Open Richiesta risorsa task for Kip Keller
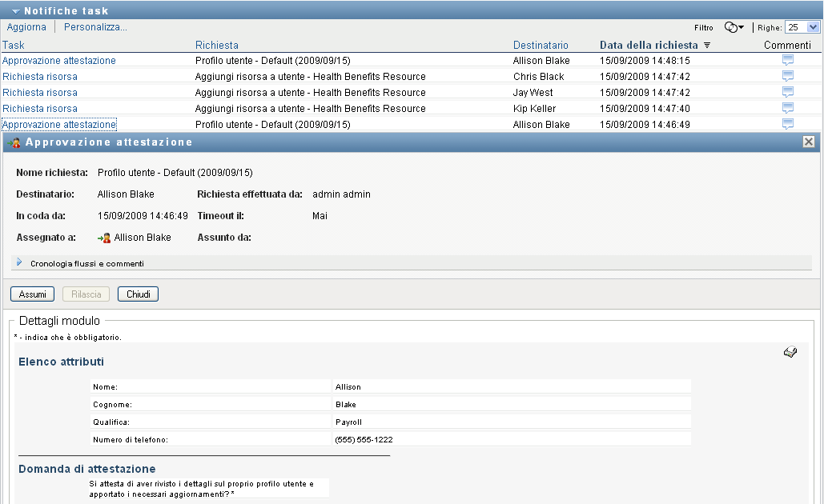This screenshot has width=824, height=504. (40, 109)
